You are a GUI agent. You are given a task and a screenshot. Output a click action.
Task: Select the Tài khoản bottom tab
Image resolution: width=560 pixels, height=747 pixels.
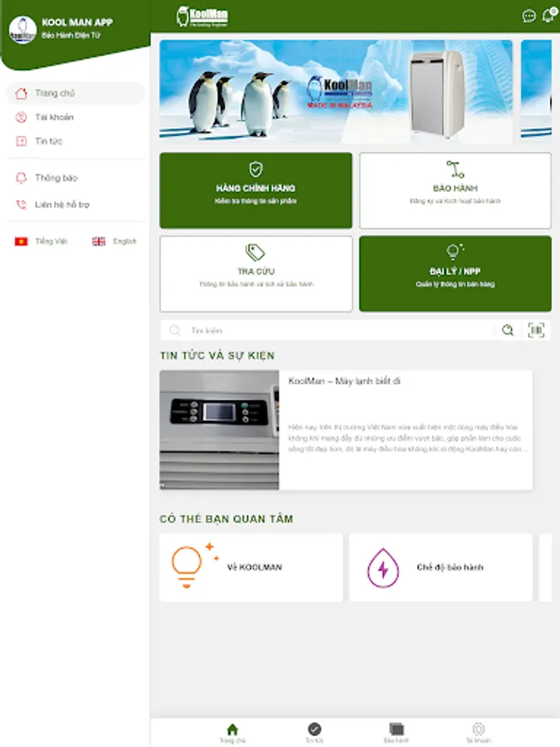click(x=479, y=733)
